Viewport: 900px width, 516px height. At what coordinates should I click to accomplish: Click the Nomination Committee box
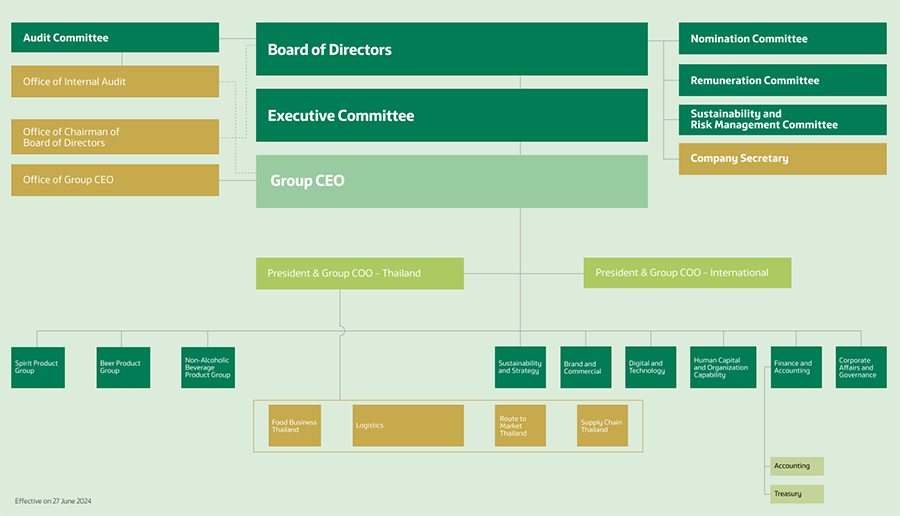coord(782,39)
